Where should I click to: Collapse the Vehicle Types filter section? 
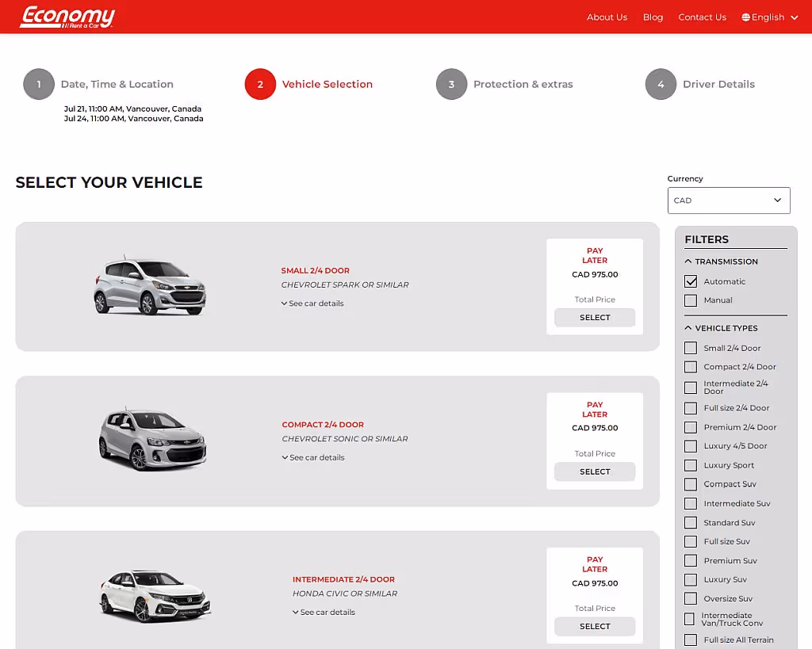tap(721, 328)
